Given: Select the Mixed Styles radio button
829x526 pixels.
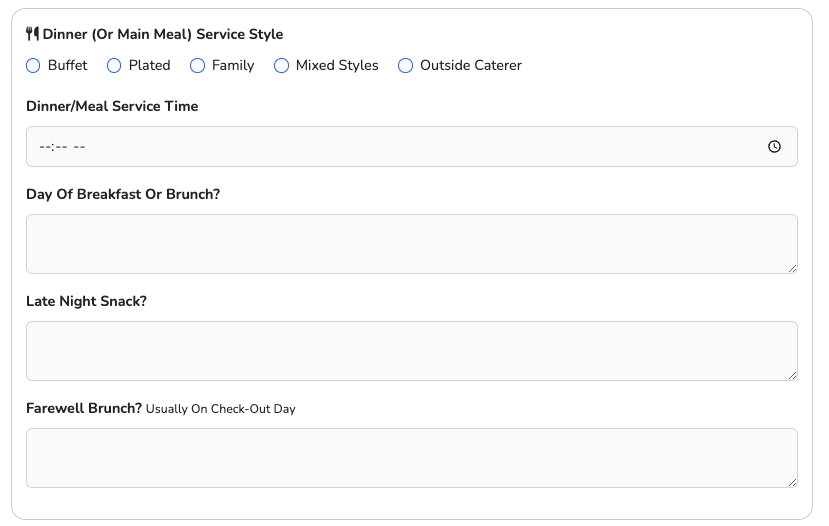Looking at the screenshot, I should tap(282, 66).
